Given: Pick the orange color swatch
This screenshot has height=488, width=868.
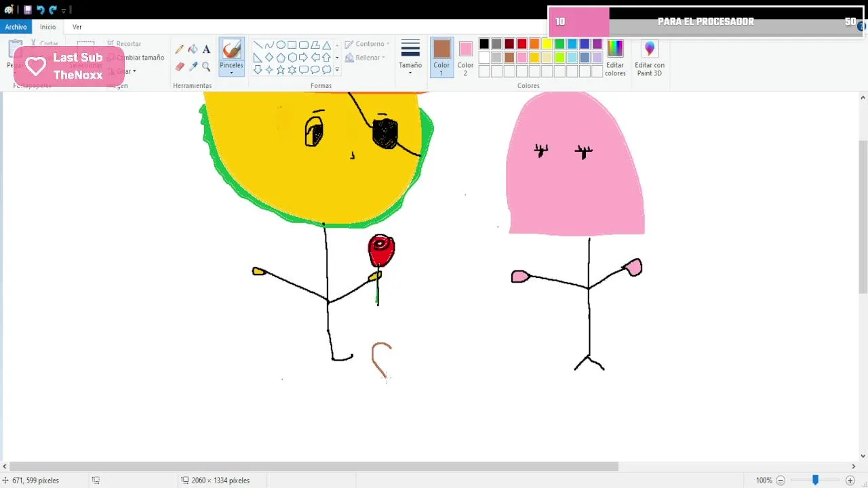Looking at the screenshot, I should [x=534, y=44].
